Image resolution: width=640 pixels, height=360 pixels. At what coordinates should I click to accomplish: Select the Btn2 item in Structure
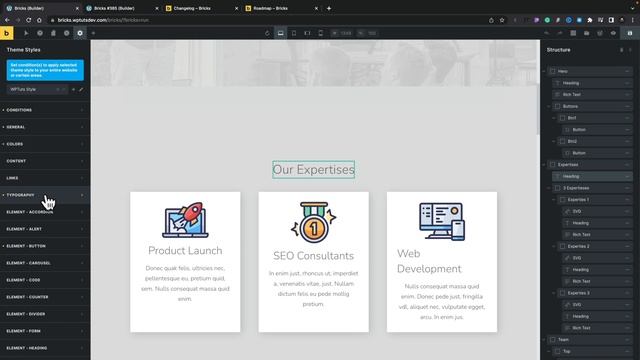point(595,141)
